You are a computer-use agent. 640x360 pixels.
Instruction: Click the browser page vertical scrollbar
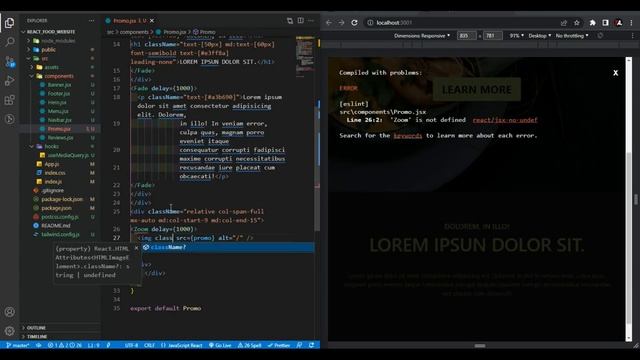click(629, 199)
